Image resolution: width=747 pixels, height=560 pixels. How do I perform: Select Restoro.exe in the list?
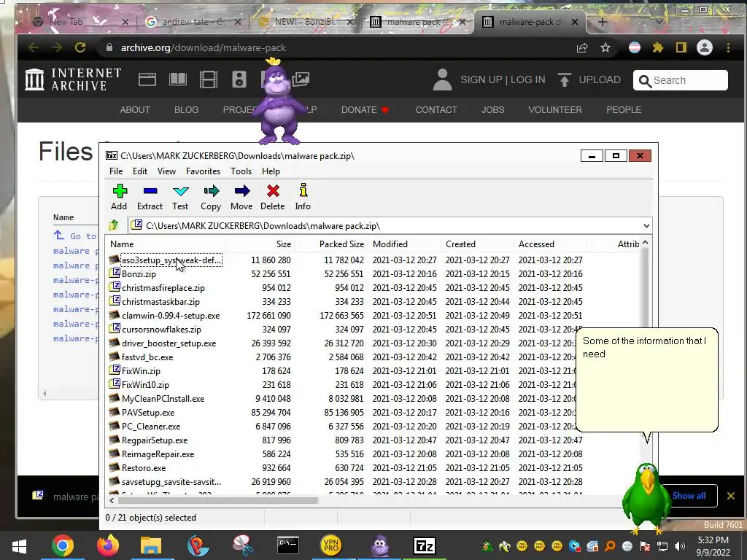pyautogui.click(x=144, y=468)
